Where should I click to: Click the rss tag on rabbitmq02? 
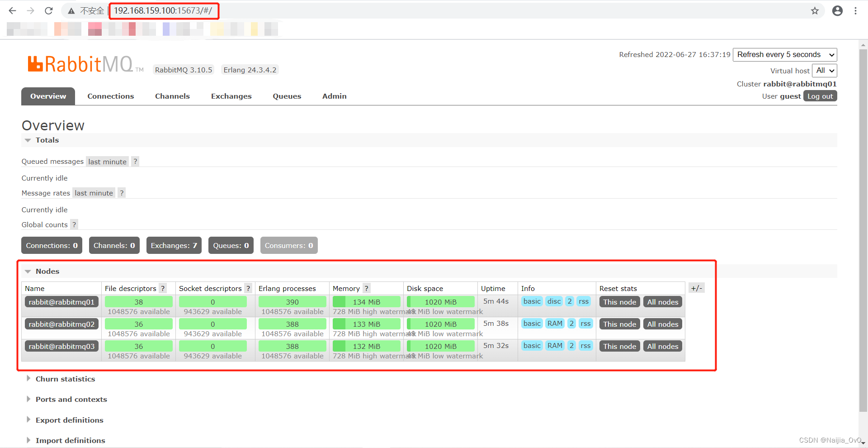585,324
